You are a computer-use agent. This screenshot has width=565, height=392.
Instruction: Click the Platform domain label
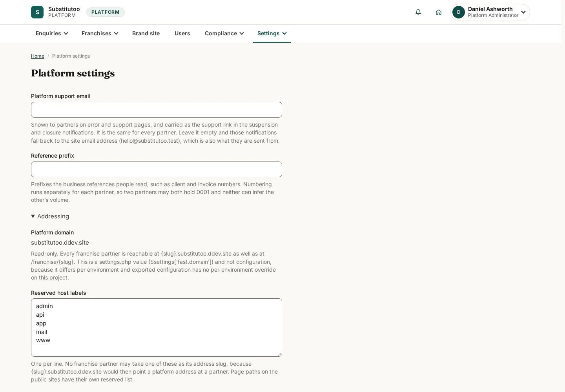pyautogui.click(x=53, y=232)
